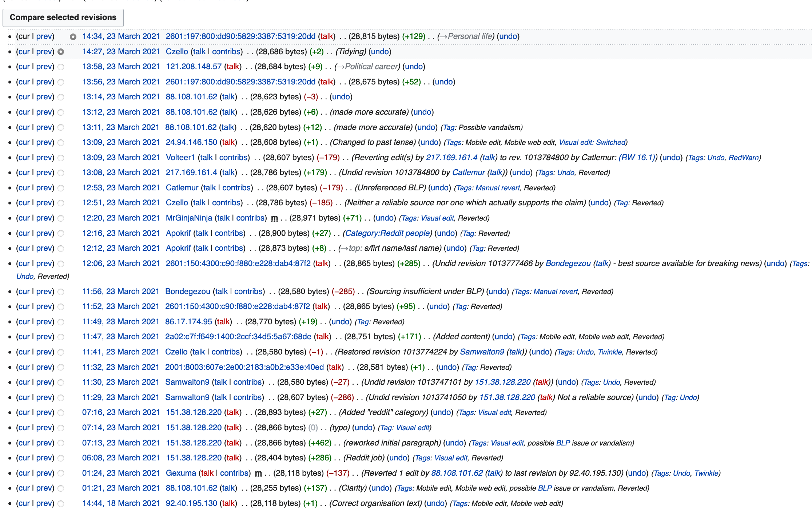
Task: Open talk page of 217.169.161.4 at 13:08
Action: [x=228, y=173]
